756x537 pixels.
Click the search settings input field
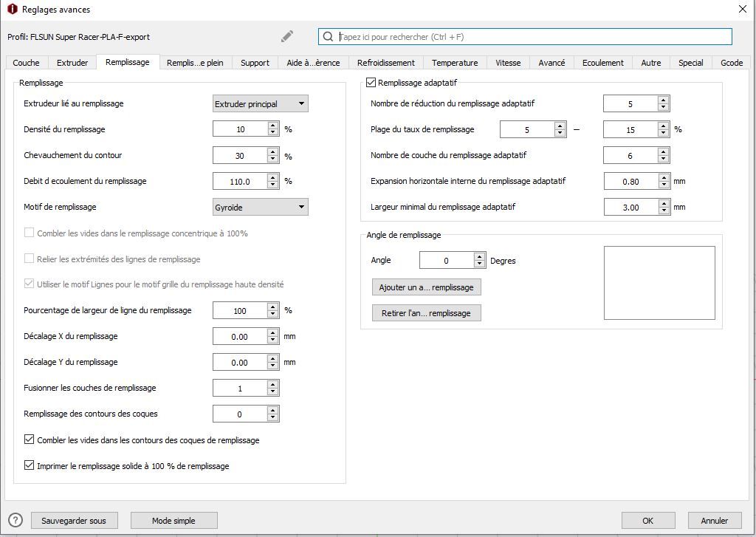(525, 37)
